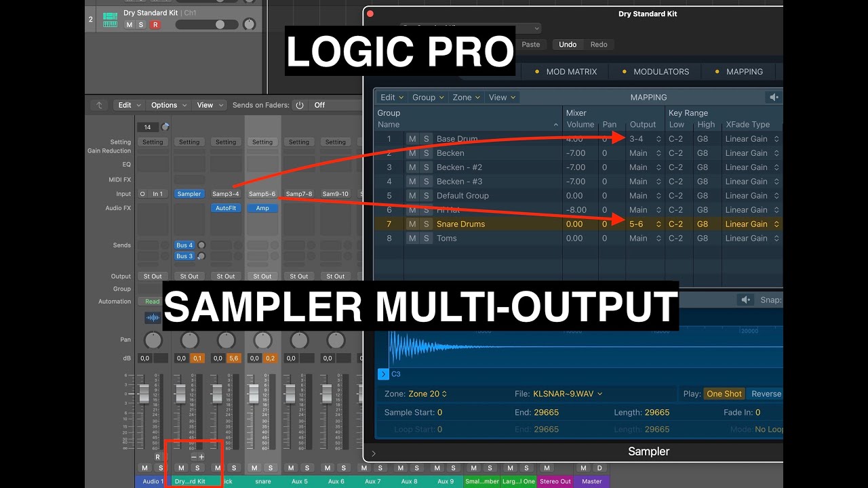The width and height of the screenshot is (868, 488).
Task: Click the Bus 4 send level knob
Action: click(x=201, y=245)
